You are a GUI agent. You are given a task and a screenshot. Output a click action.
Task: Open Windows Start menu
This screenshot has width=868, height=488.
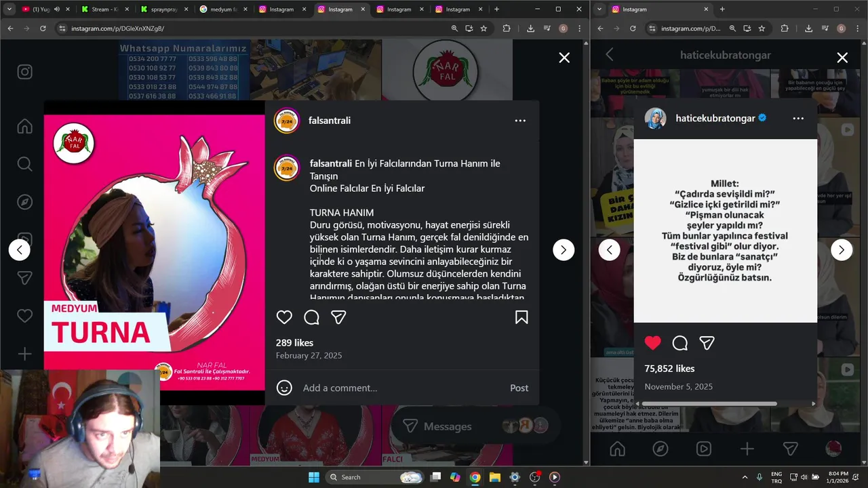click(314, 477)
